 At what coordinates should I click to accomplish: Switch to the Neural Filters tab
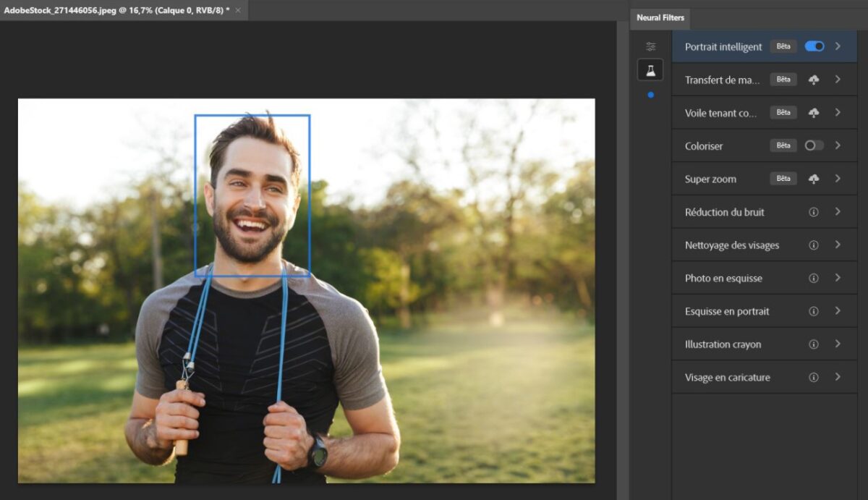point(660,18)
